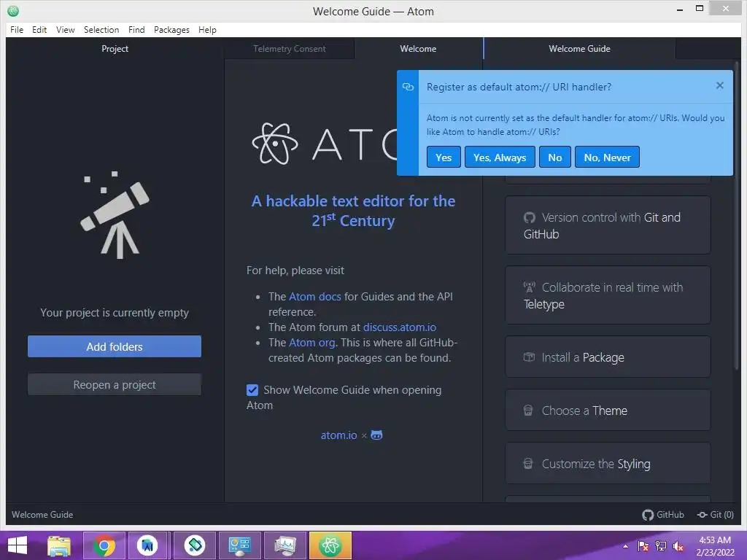Open the resource monitor taskbar icon

[285, 545]
